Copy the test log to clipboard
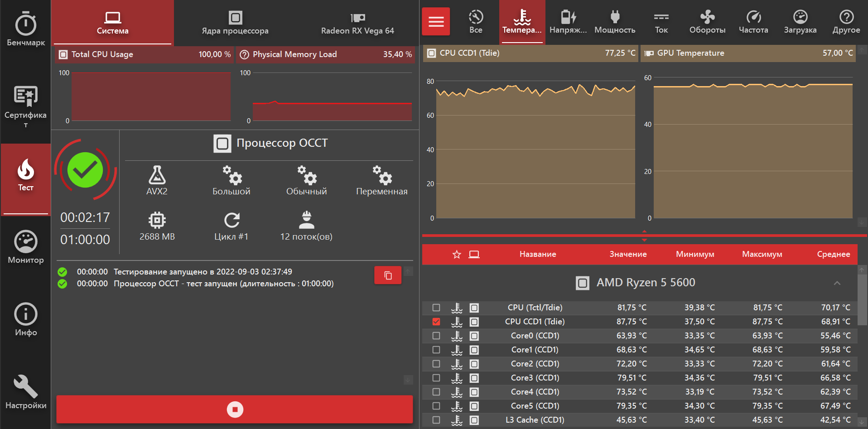The height and width of the screenshot is (429, 868). pyautogui.click(x=388, y=275)
